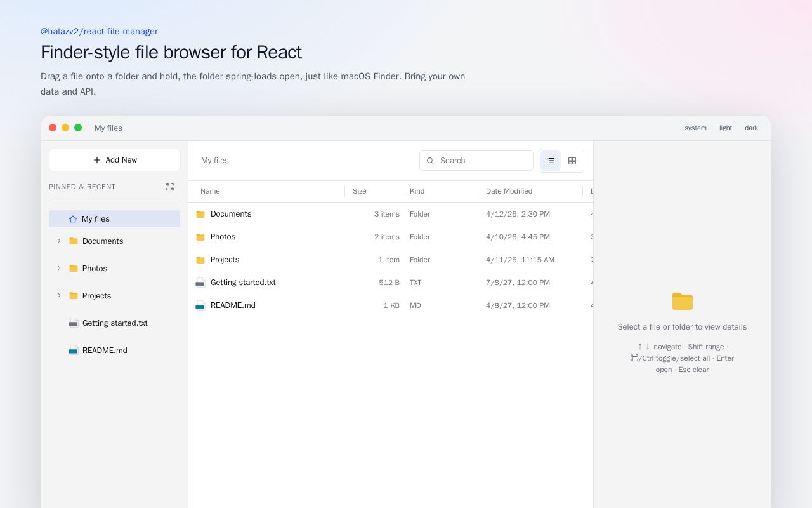Click the home icon beside My files
The width and height of the screenshot is (812, 508).
click(x=73, y=219)
